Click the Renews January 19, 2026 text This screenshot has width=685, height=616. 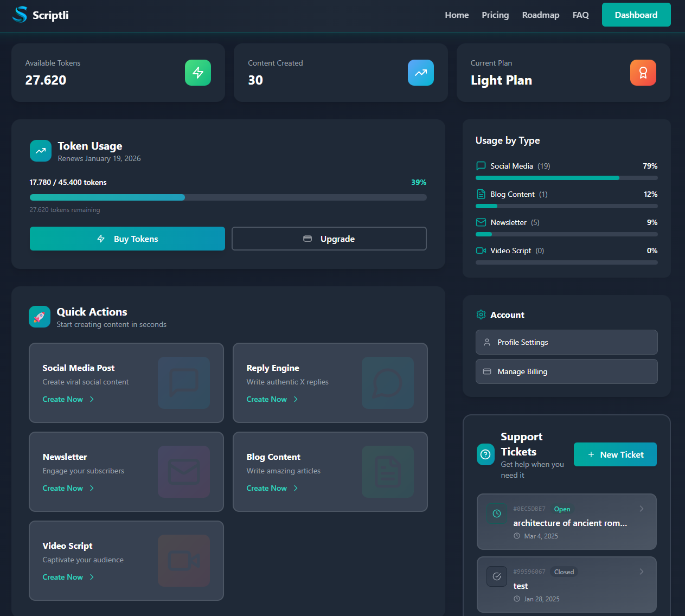[99, 158]
